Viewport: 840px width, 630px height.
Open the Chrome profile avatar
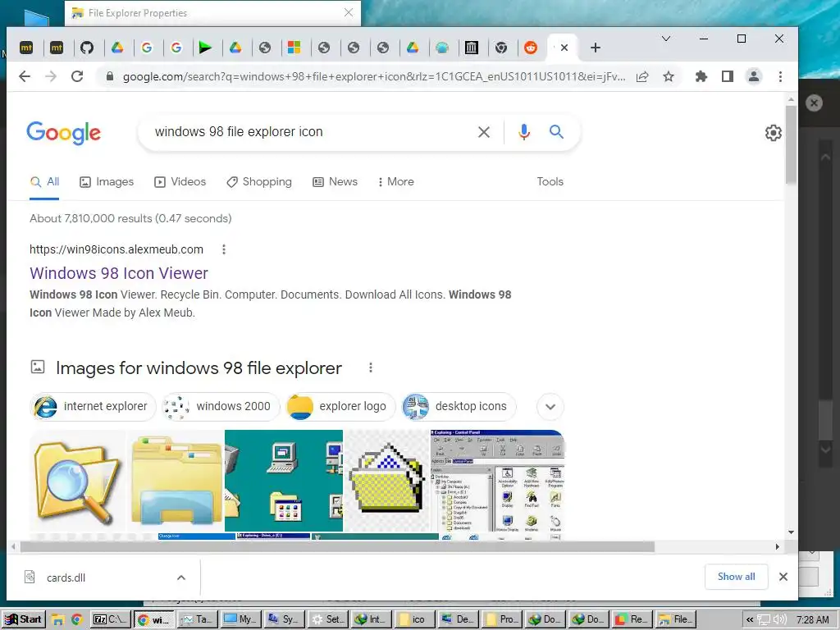(754, 76)
